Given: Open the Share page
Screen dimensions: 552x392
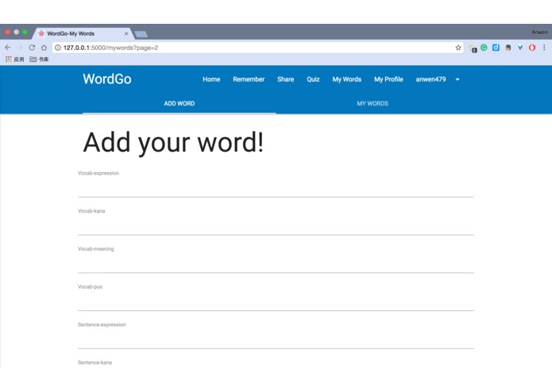Looking at the screenshot, I should coord(285,79).
